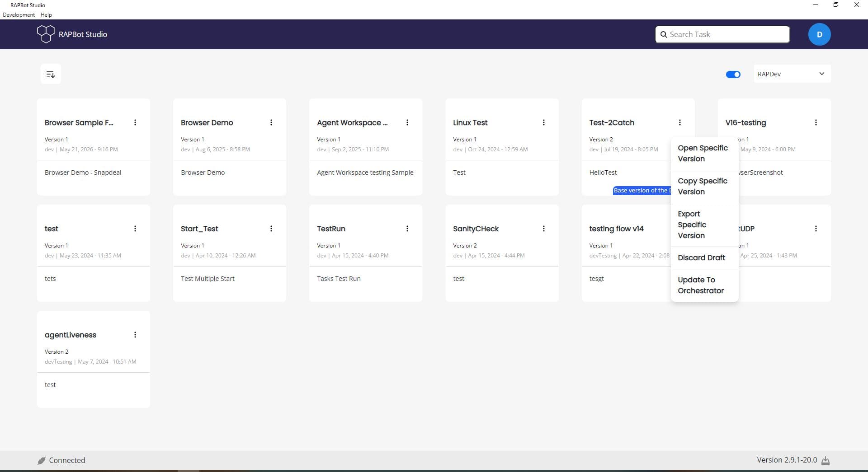Open the testing flow v14 task title
The height and width of the screenshot is (472, 868).
click(616, 229)
